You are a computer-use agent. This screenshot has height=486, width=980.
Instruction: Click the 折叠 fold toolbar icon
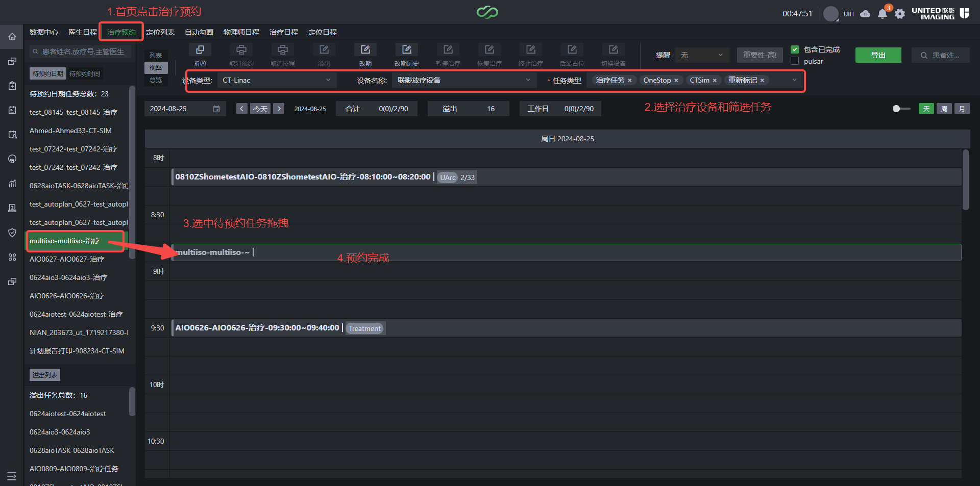pyautogui.click(x=200, y=50)
